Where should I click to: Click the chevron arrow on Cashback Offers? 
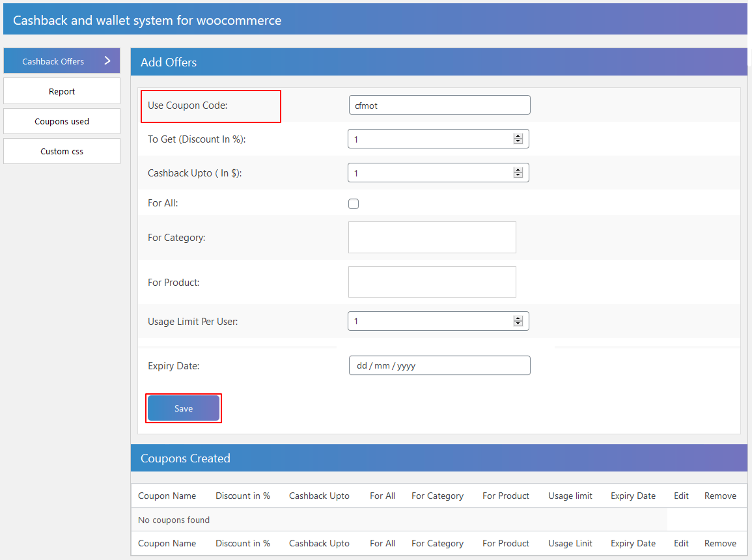(x=107, y=61)
